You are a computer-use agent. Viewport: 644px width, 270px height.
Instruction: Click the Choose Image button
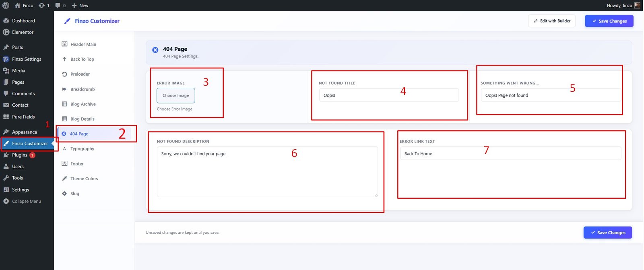(176, 95)
